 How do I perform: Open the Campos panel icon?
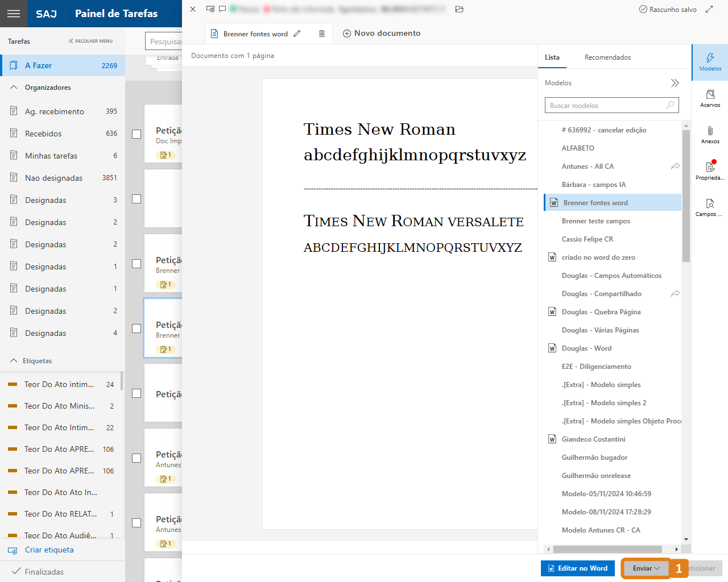710,207
